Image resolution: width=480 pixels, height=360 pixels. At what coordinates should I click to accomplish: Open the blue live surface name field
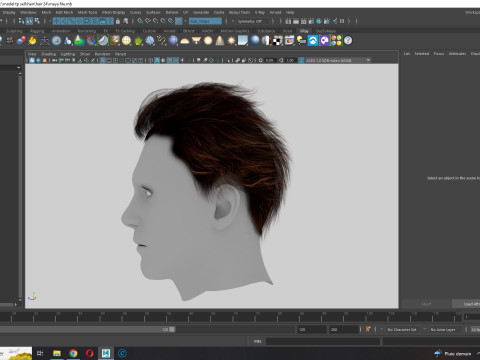click(x=205, y=21)
